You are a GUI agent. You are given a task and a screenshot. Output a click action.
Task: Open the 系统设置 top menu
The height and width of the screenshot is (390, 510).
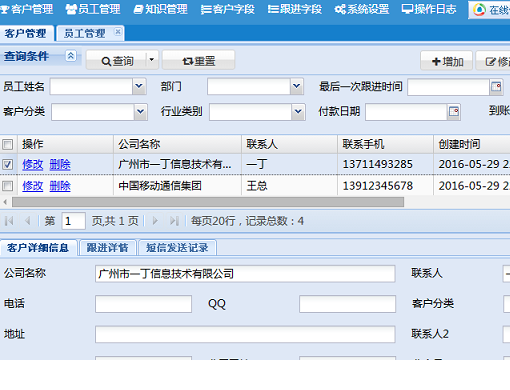362,9
